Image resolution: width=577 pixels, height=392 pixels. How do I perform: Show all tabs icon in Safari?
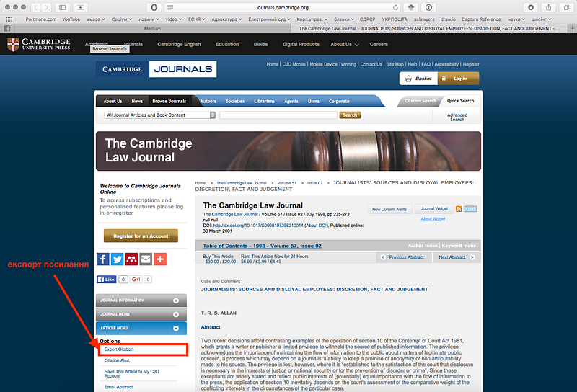click(x=566, y=7)
